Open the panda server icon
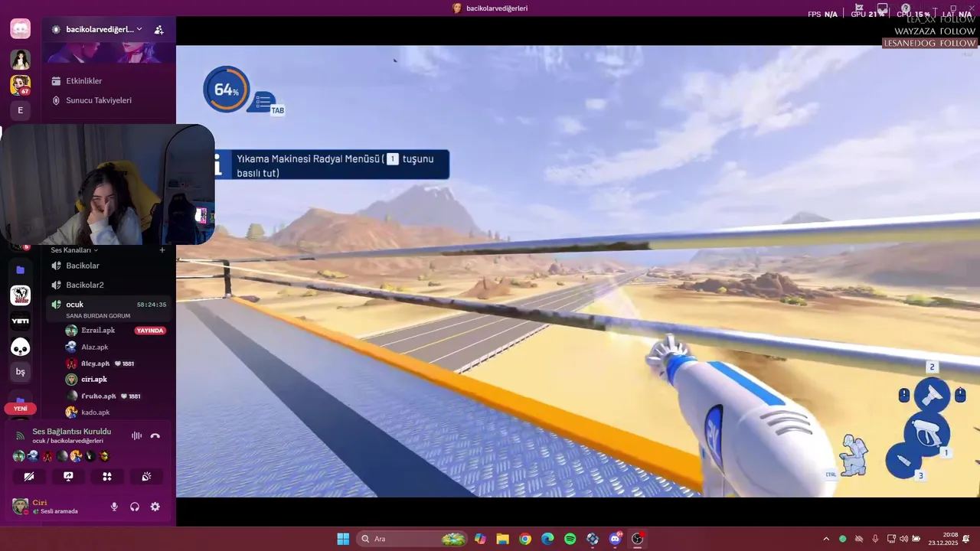The image size is (980, 551). [21, 347]
